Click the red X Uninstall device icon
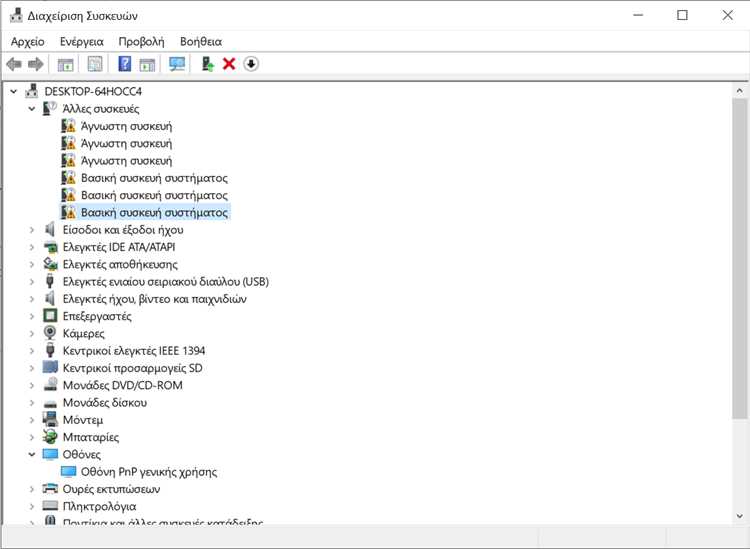 pos(229,64)
